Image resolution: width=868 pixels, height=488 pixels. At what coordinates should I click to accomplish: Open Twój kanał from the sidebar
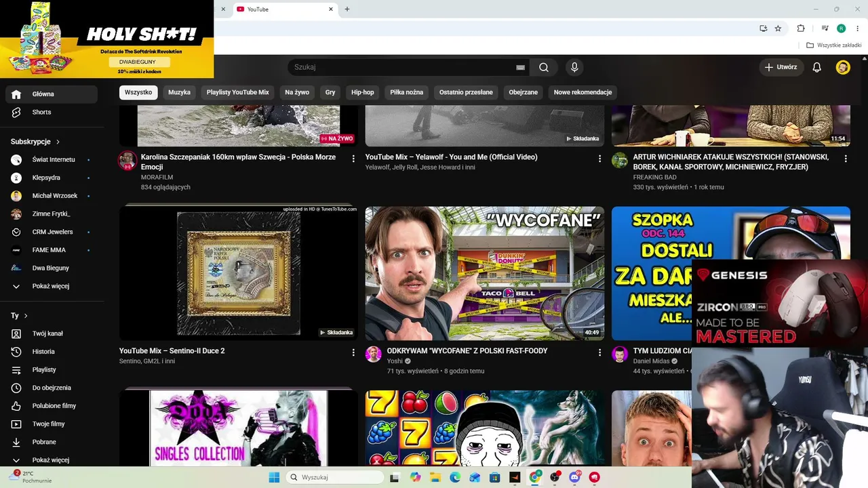coord(52,333)
